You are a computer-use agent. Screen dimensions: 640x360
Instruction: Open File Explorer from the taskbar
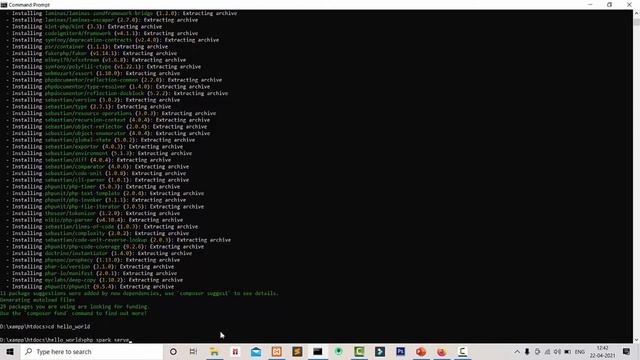(214, 351)
